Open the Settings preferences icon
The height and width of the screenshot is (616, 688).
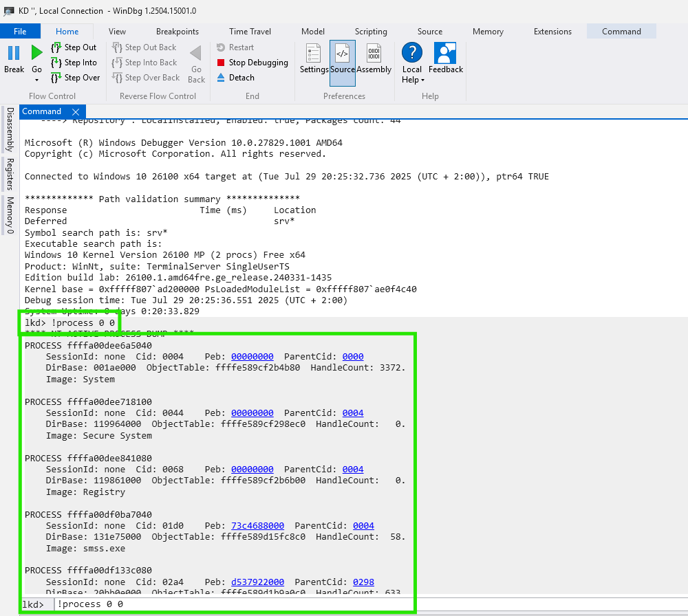click(x=313, y=53)
